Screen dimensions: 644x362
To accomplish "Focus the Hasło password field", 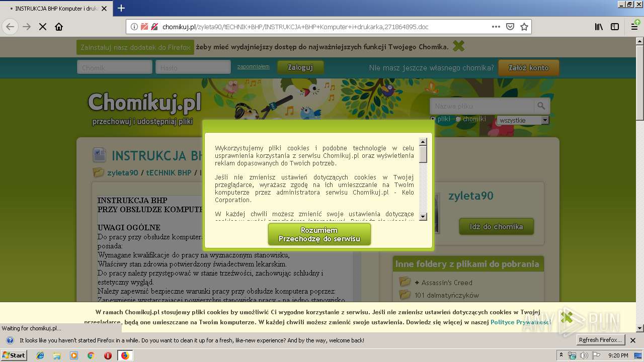I will (x=193, y=67).
